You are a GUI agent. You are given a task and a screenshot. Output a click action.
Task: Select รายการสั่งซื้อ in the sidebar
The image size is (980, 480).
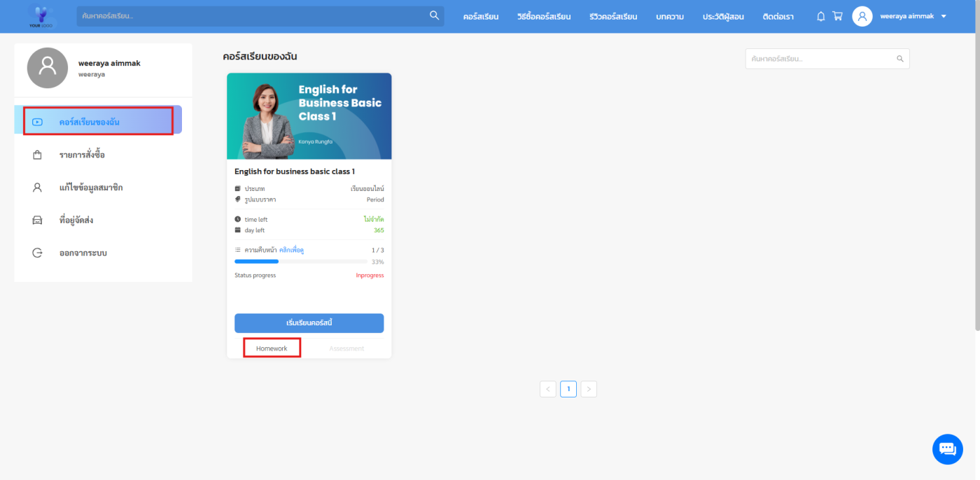82,155
